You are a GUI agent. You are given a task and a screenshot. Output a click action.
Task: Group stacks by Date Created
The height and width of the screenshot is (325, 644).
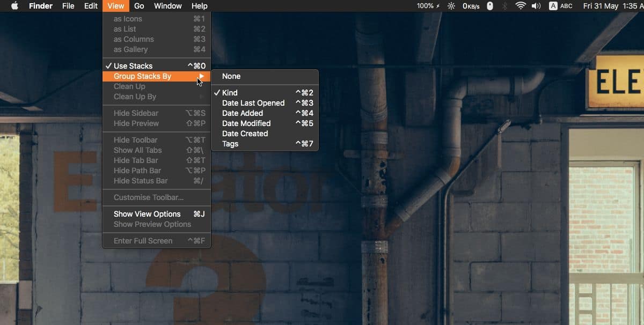(265, 134)
